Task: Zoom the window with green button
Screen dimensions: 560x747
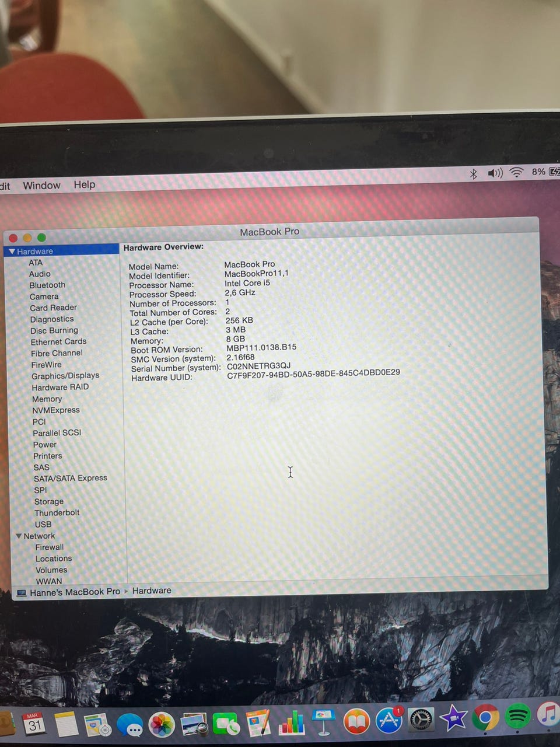Action: point(41,238)
